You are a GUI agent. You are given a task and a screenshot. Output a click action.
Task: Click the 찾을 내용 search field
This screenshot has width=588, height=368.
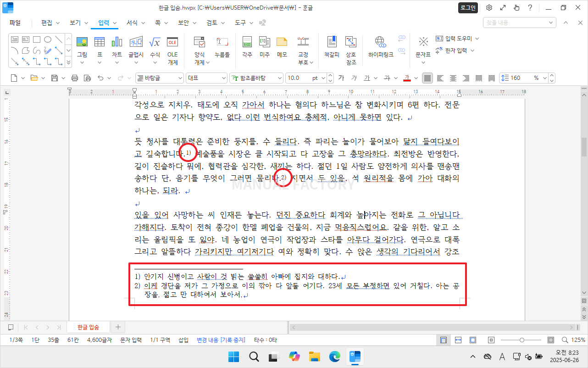[520, 22]
